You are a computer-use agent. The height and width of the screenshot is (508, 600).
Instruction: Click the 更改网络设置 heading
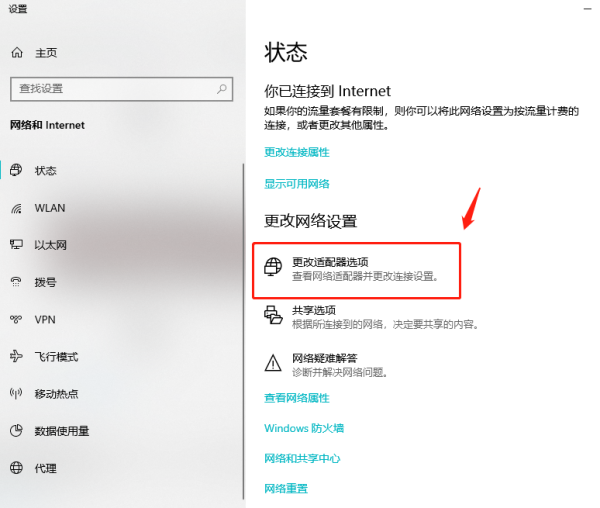pyautogui.click(x=310, y=221)
